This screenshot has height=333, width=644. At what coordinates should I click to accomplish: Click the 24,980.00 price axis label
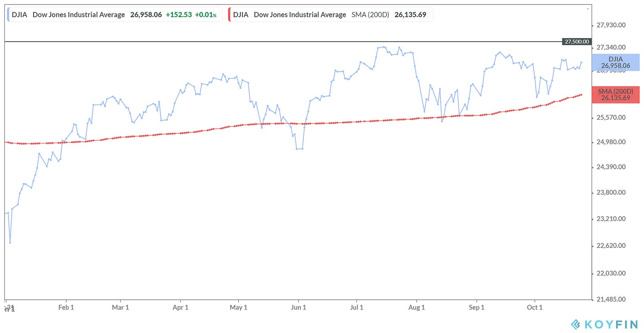[x=611, y=142]
